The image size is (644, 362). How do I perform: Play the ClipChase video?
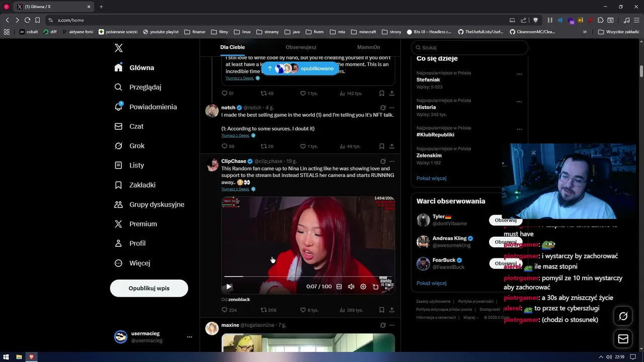pos(229,287)
